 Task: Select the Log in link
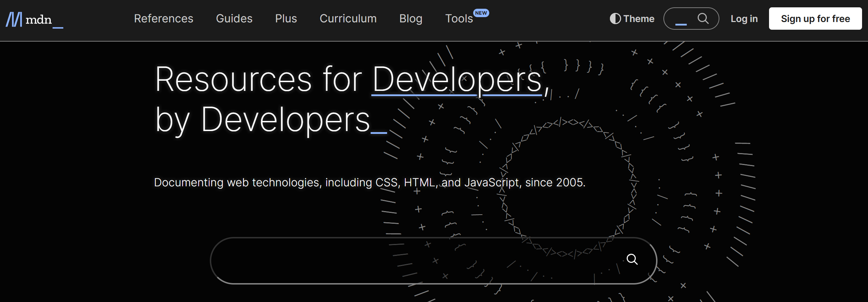coord(744,19)
